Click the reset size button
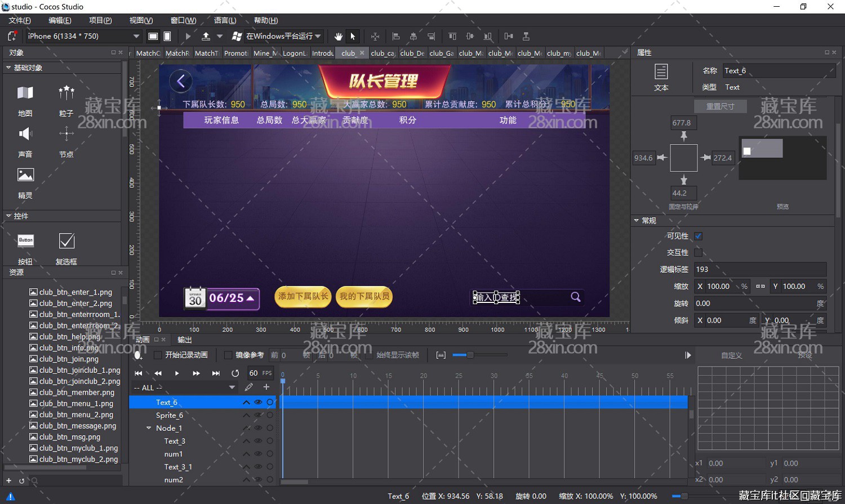845x504 pixels. [x=719, y=106]
